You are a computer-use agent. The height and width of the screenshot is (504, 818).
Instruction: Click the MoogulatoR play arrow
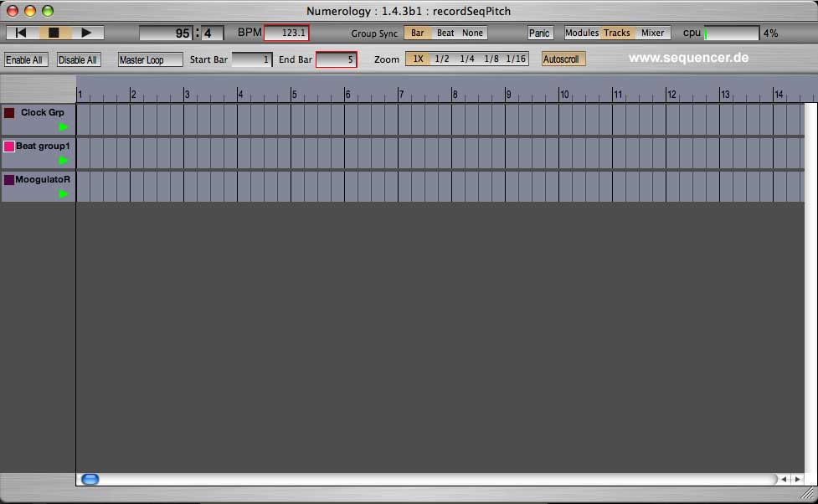coord(64,194)
